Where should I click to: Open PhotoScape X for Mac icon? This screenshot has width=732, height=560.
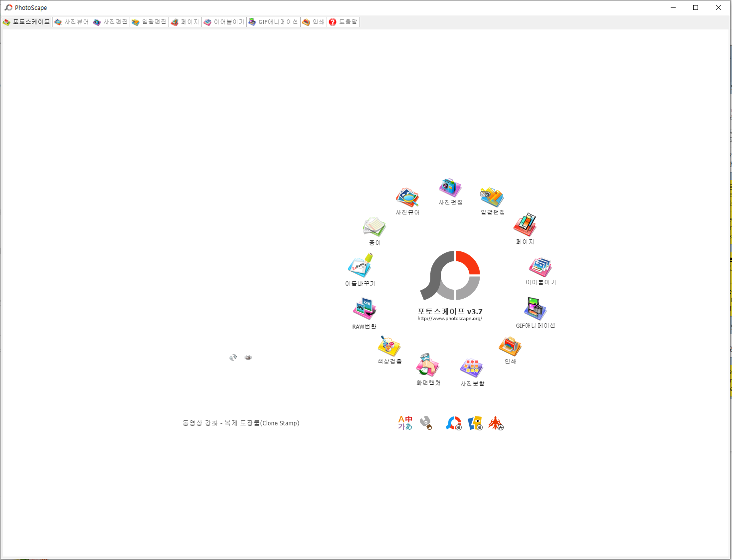click(454, 423)
